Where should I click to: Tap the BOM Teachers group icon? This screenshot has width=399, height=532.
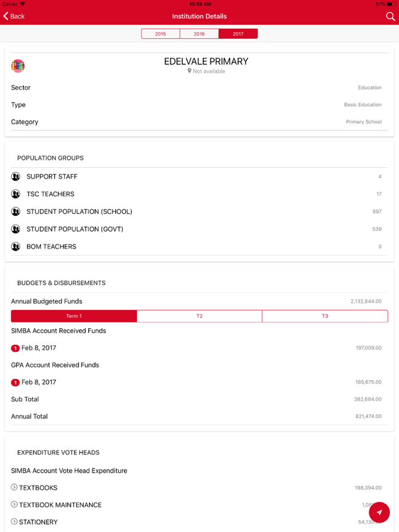click(x=16, y=247)
